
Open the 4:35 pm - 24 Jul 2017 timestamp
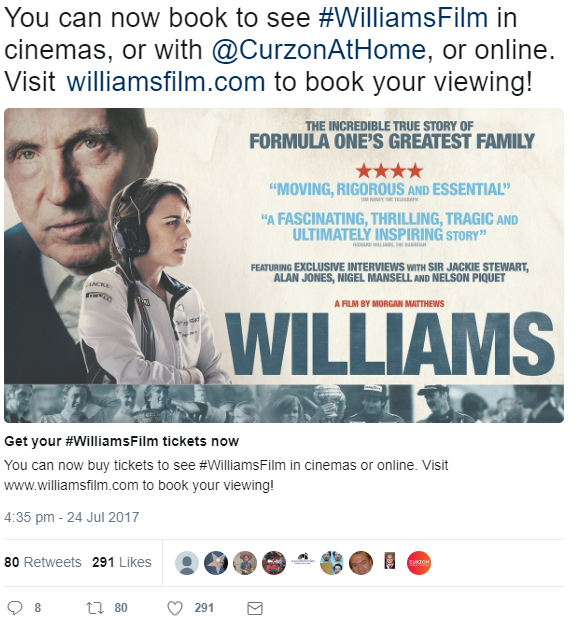(72, 517)
